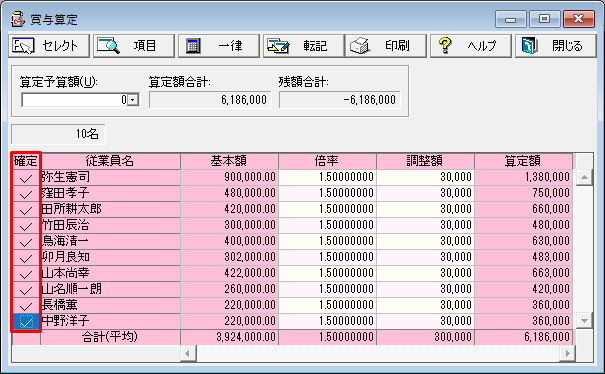Select the employee name 長橋薫
The image size is (605, 374).
point(110,306)
